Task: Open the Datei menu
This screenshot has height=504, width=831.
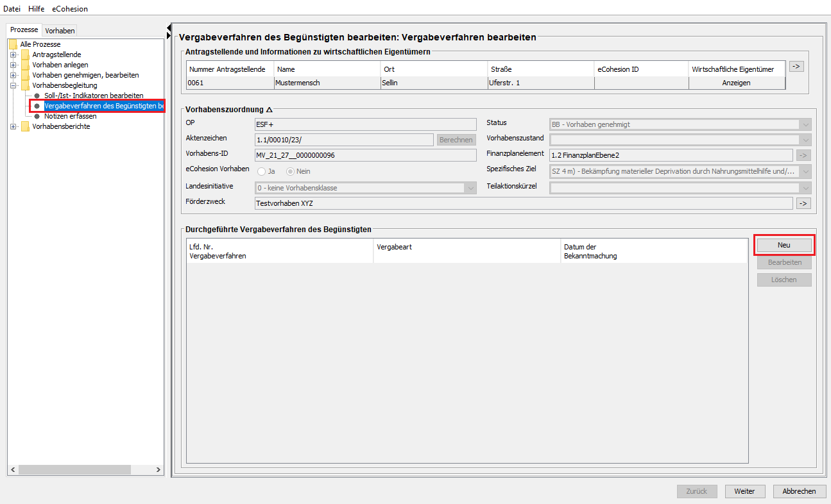Action: [12, 9]
